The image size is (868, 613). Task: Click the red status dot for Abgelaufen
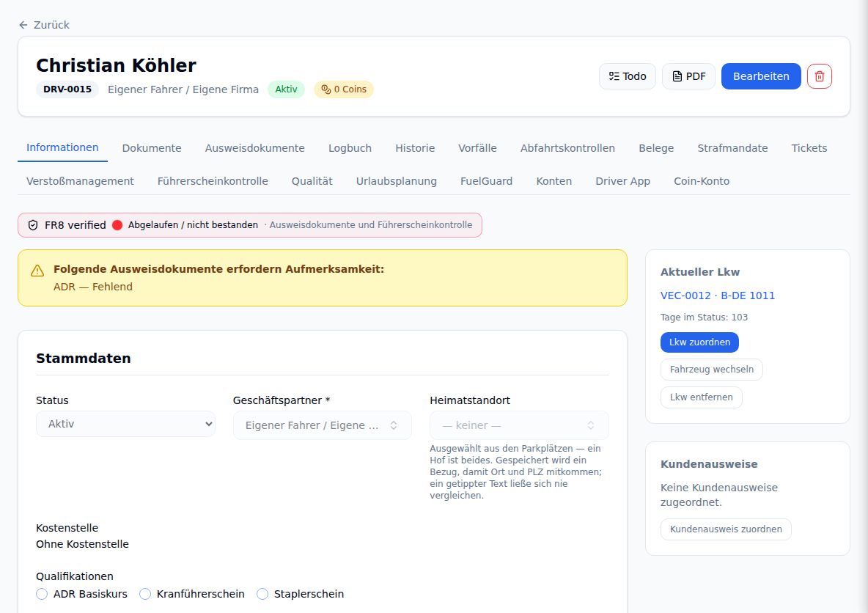(x=117, y=225)
